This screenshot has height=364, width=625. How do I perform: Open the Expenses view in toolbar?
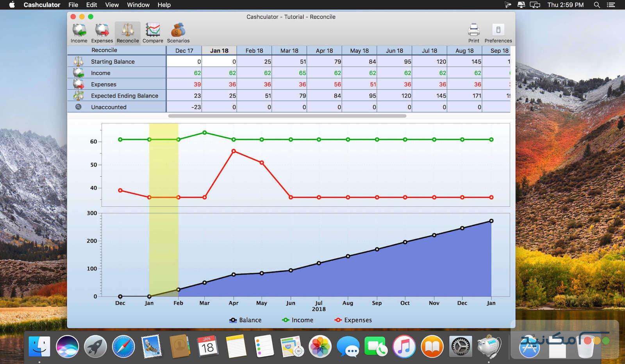[102, 33]
